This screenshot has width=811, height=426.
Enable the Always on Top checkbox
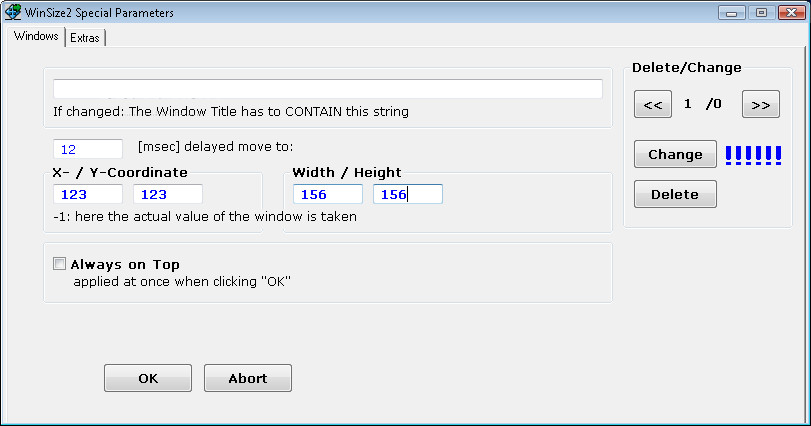point(60,265)
